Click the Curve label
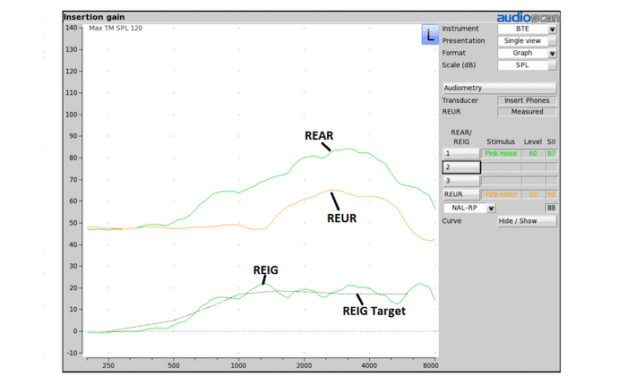Image resolution: width=627 pixels, height=376 pixels. pyautogui.click(x=451, y=221)
